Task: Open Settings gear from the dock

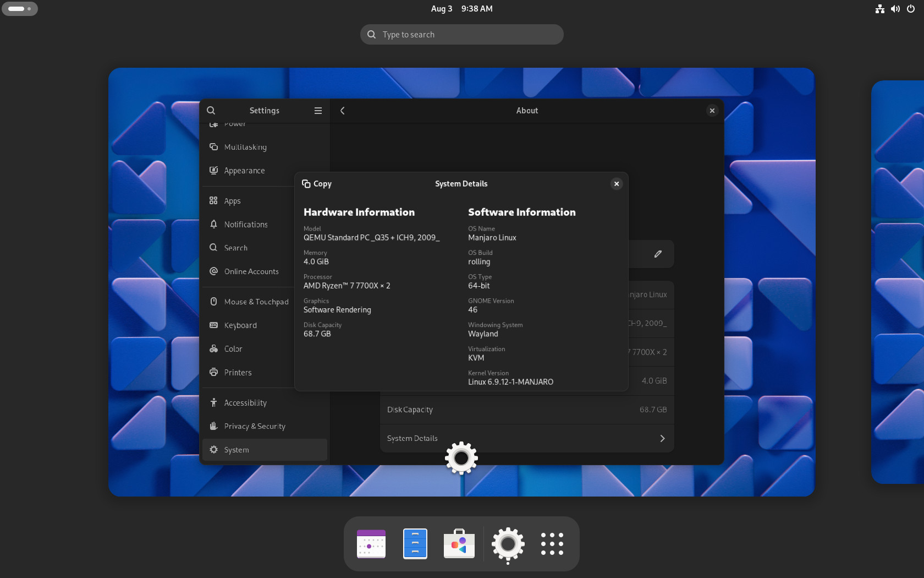Action: [508, 544]
